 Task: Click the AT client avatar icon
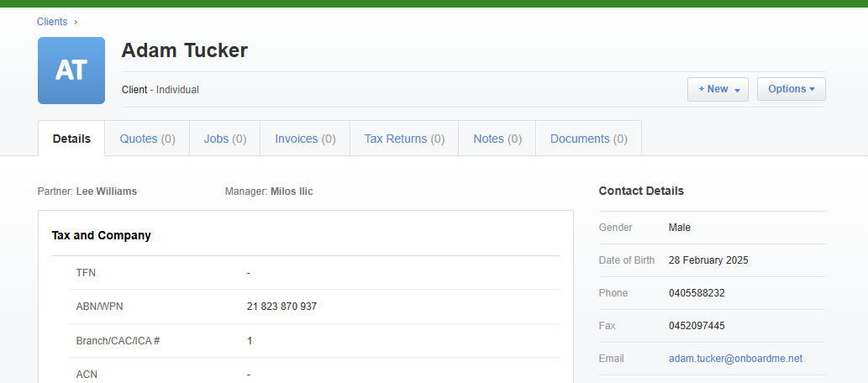71,71
